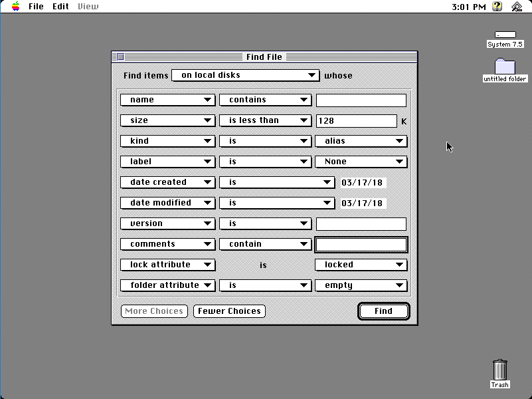Click the size field containing 128

pyautogui.click(x=356, y=120)
